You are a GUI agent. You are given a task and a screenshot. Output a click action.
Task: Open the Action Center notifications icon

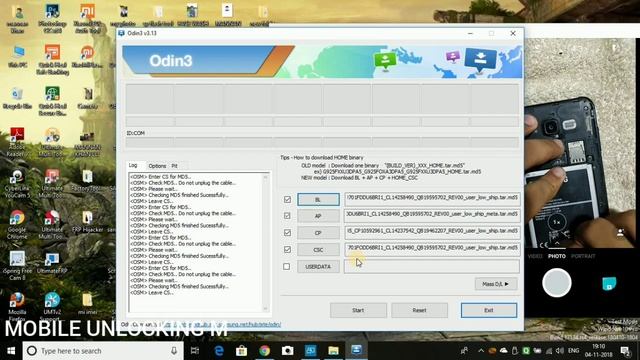(x=625, y=351)
